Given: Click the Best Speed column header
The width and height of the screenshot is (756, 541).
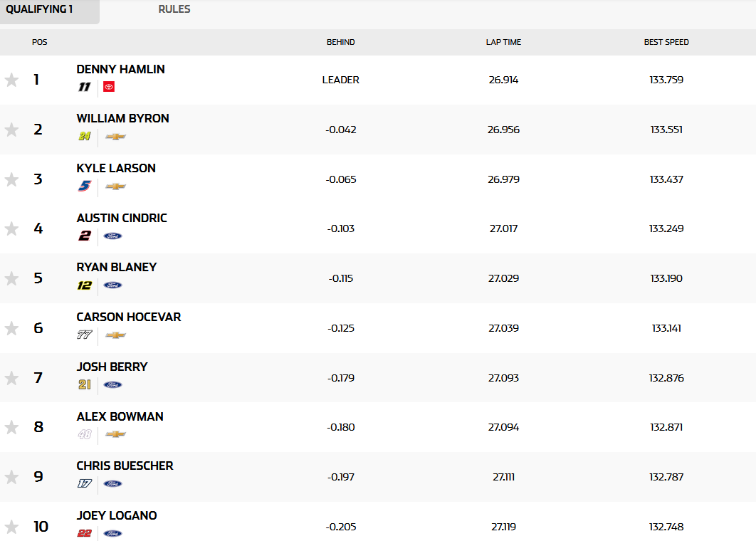Looking at the screenshot, I should pos(666,42).
